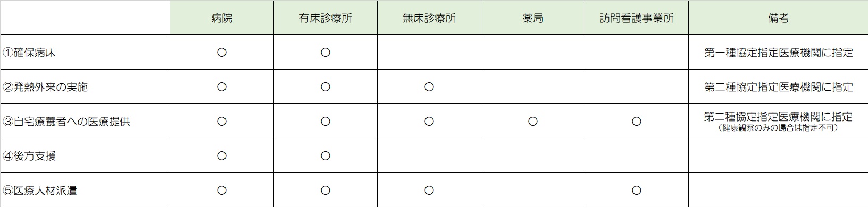Screen dimensions: 868x208
Task: Click the 第一種協定指定医療機関に指定 remark
Action: (778, 53)
